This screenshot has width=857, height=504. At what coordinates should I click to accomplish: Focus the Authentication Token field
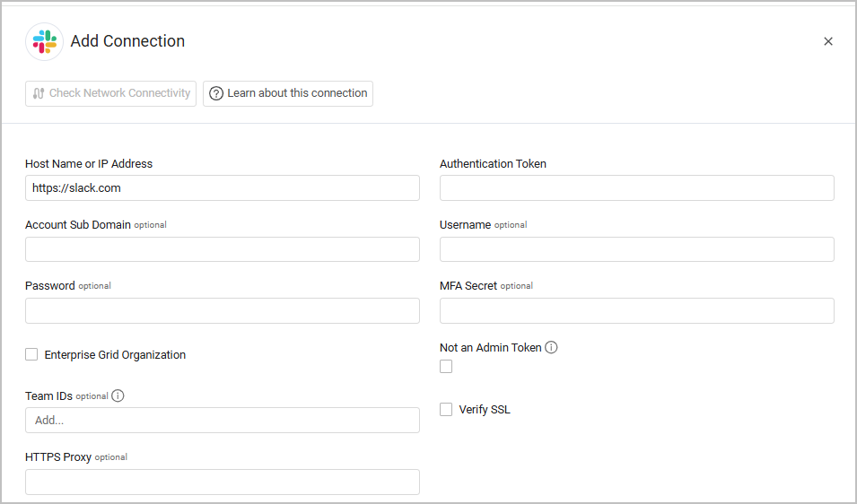coord(637,188)
